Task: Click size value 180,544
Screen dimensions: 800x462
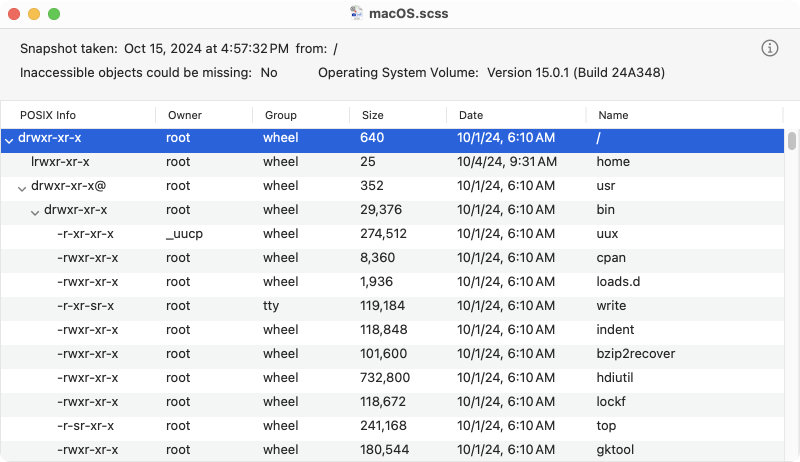Action: [x=385, y=449]
